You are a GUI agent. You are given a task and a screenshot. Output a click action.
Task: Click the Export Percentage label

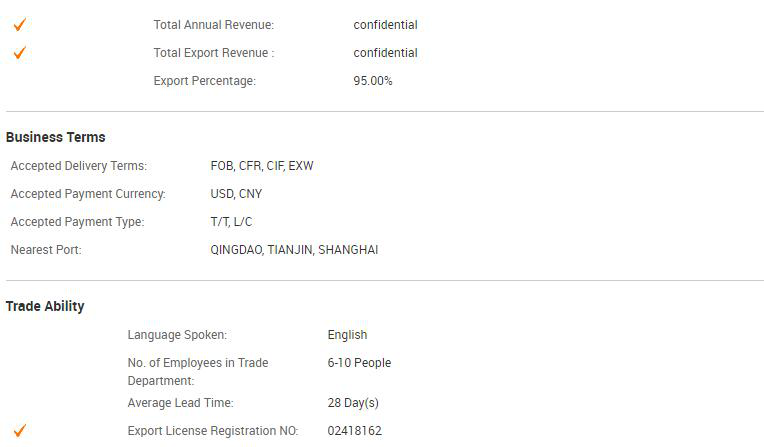(x=205, y=81)
